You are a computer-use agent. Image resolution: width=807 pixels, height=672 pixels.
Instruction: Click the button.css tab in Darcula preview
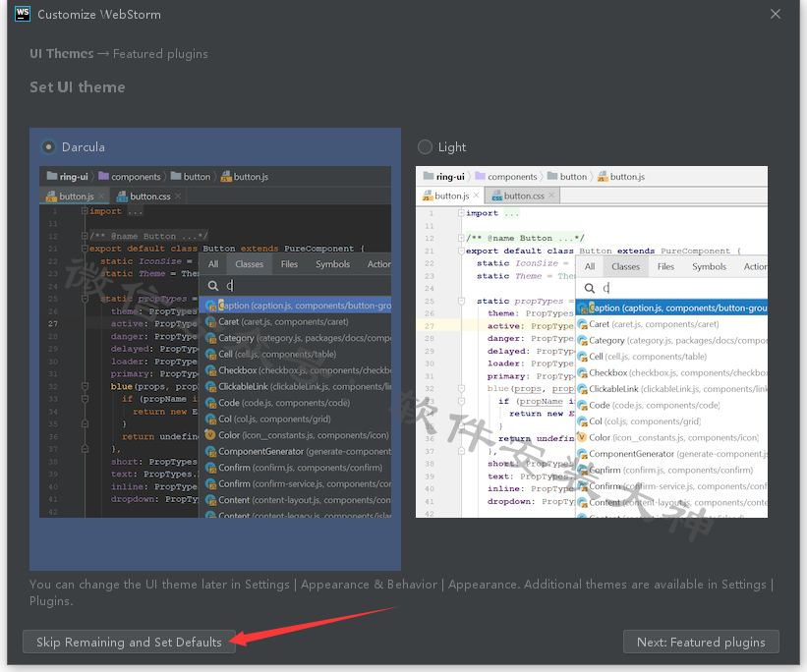(x=149, y=196)
